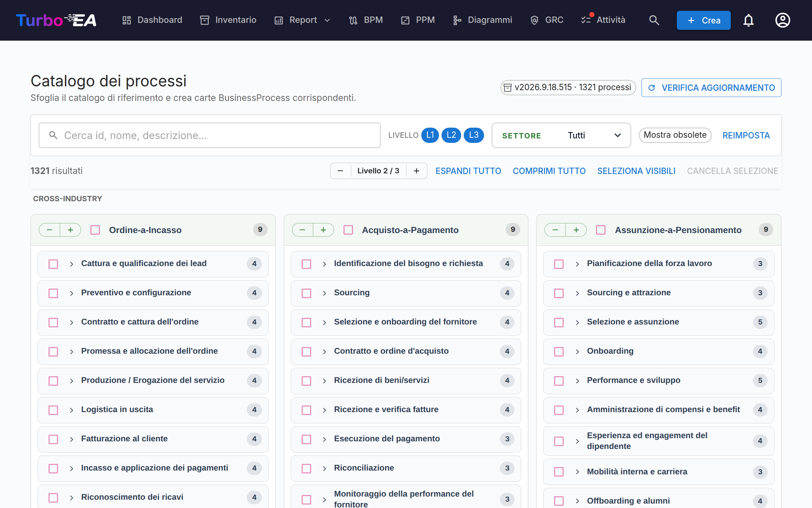Viewport: 812px width, 508px height.
Task: Expand Logistica in uscita row chevron
Action: tap(71, 410)
